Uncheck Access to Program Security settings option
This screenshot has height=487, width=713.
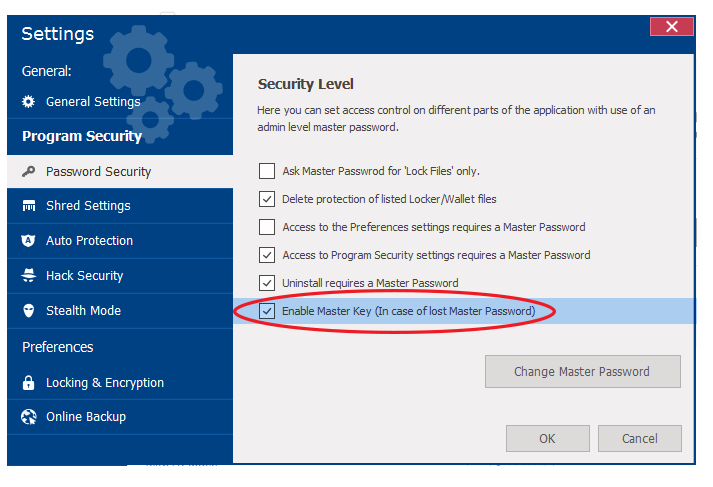(267, 255)
